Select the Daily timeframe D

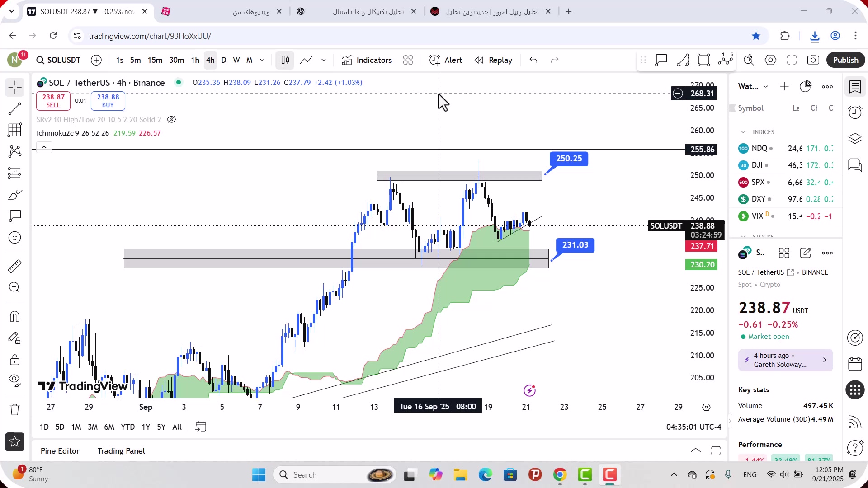(223, 60)
